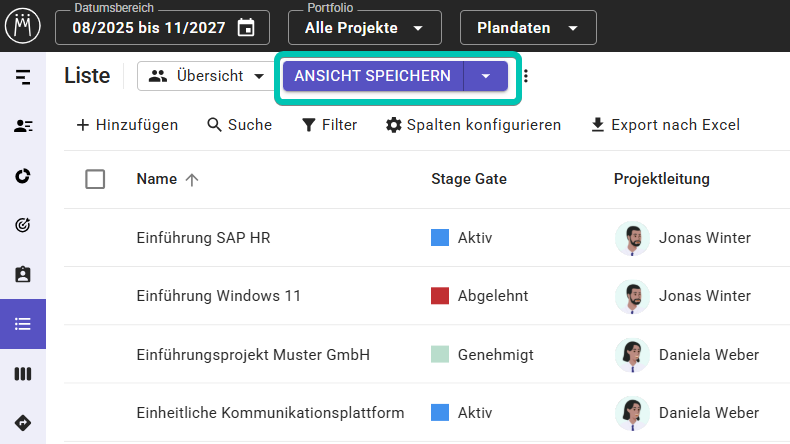Select the list view sidebar icon
This screenshot has width=790, height=444.
[23, 324]
